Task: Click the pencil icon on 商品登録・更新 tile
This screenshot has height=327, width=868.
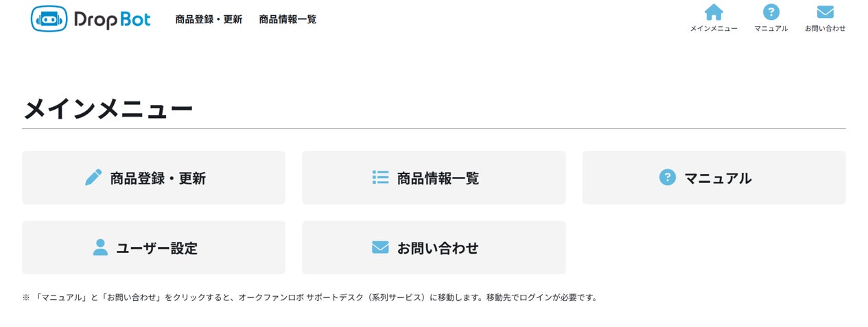Action: pos(93,178)
